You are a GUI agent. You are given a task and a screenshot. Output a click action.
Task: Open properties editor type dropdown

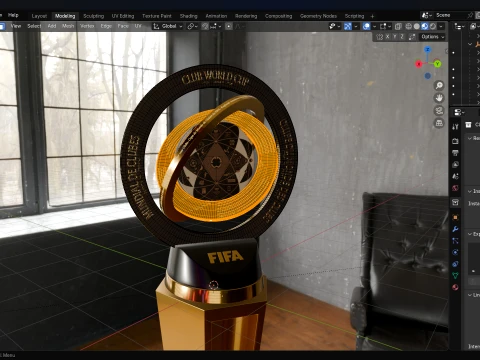[460, 112]
